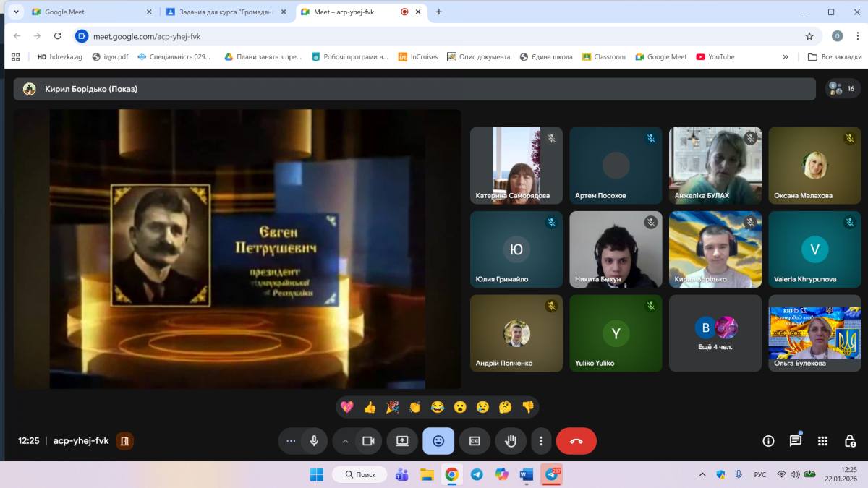The height and width of the screenshot is (488, 868).
Task: Open the Classroom bookmark
Action: pyautogui.click(x=603, y=57)
